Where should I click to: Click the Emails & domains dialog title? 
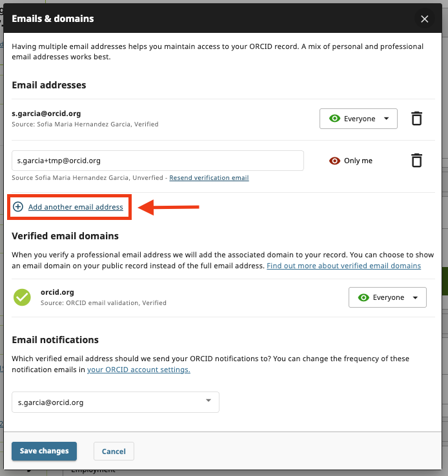pos(53,19)
